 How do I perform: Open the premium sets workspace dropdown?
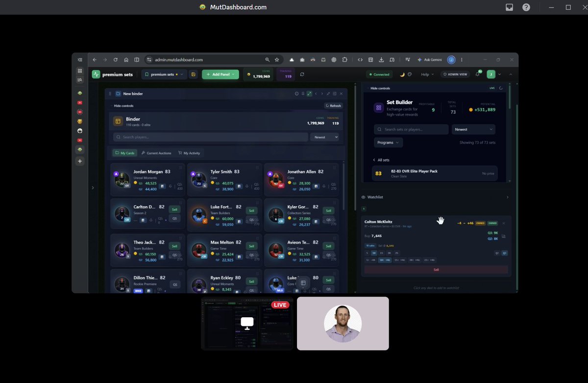pos(165,75)
